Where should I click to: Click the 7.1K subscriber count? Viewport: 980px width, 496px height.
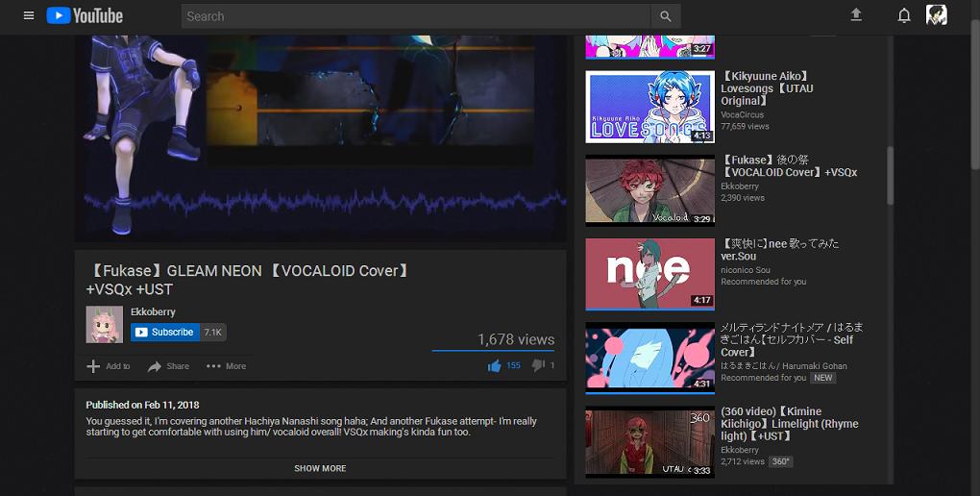(x=213, y=333)
